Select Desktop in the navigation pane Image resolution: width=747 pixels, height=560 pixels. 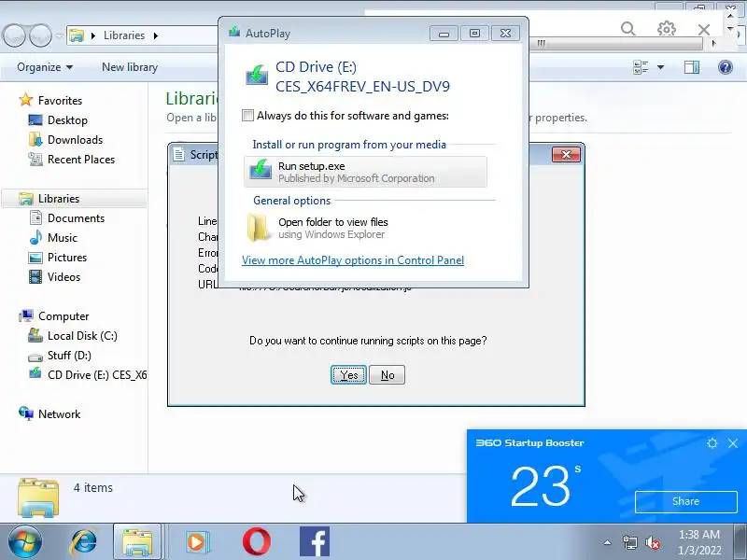(67, 120)
